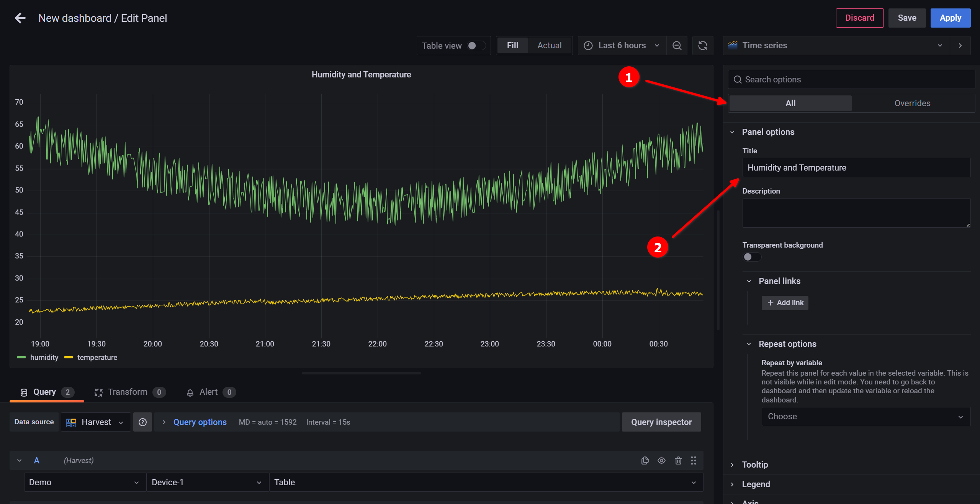
Task: Hide query A using eye icon
Action: (x=661, y=460)
